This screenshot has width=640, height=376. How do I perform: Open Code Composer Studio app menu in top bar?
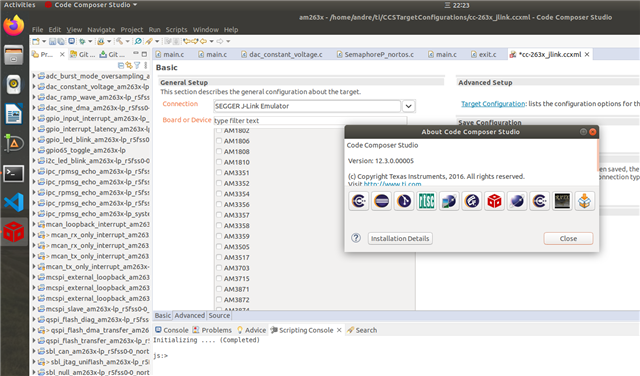[91, 5]
